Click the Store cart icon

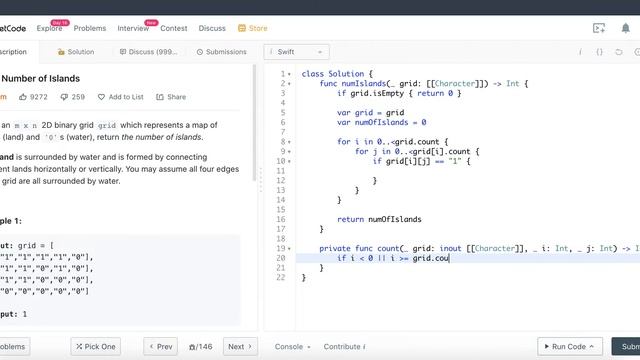(242, 28)
